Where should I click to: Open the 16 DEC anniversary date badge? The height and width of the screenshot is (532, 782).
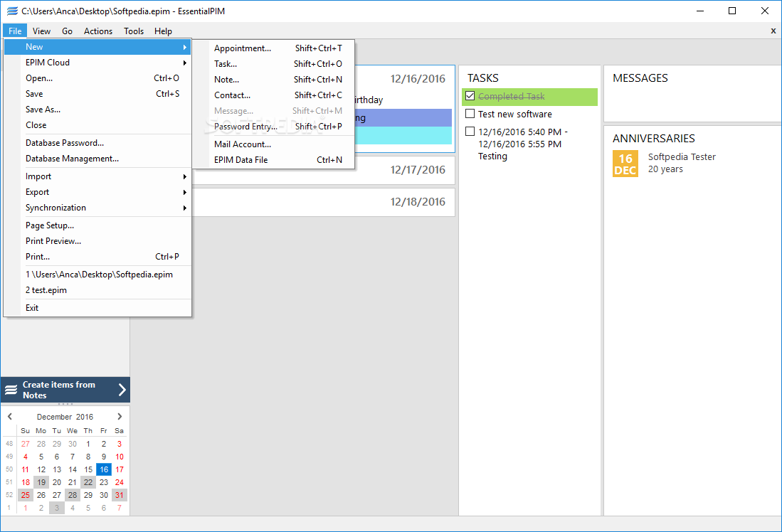point(625,164)
